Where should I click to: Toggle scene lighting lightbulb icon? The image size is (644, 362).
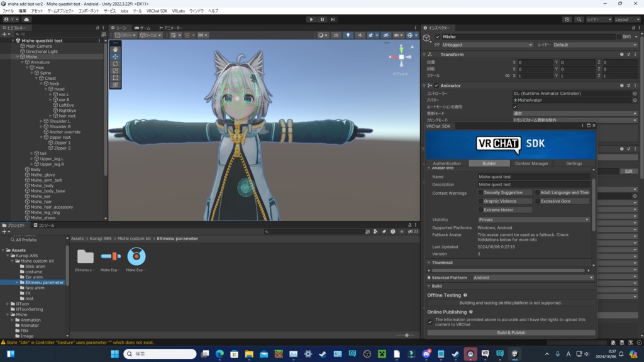point(348,35)
